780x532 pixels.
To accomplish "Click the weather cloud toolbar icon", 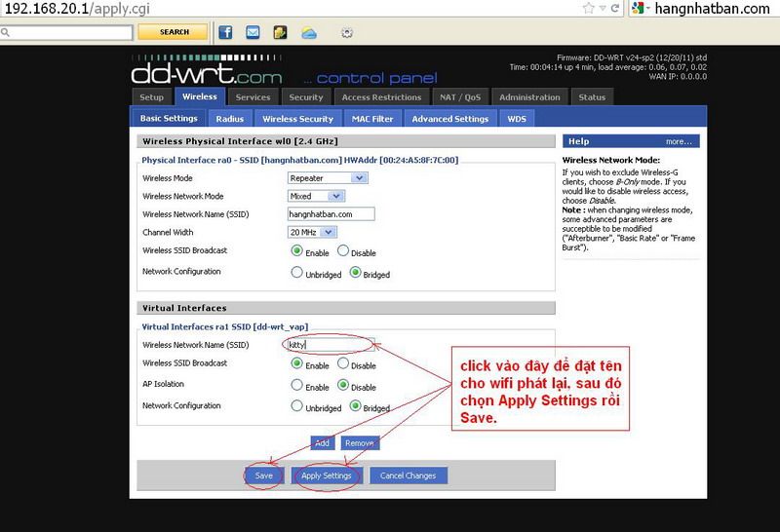I will pos(309,33).
